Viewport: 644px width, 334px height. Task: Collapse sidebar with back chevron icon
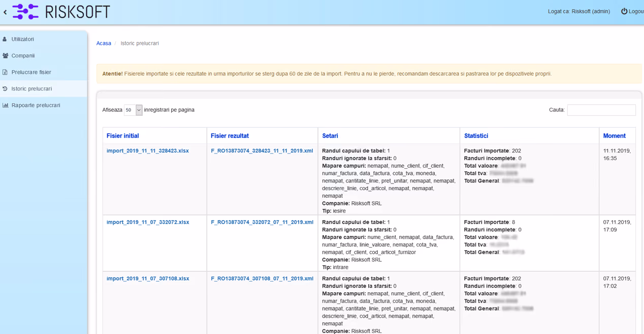pos(5,12)
